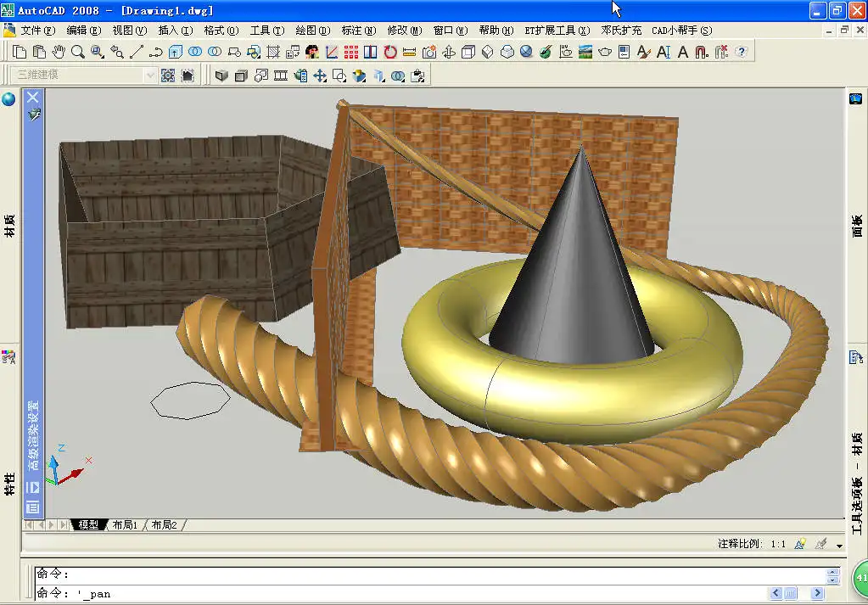Open the 工具选项板 - 材质 palette
The image size is (868, 605).
pyautogui.click(x=857, y=484)
